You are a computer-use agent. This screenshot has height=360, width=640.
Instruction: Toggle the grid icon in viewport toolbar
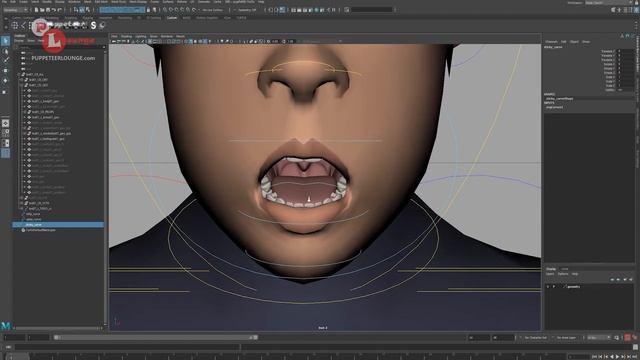click(x=150, y=41)
